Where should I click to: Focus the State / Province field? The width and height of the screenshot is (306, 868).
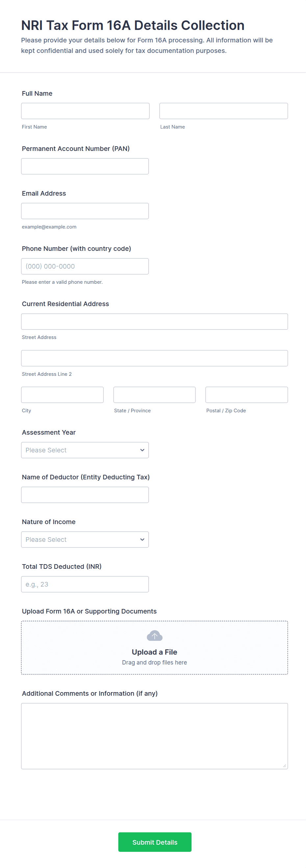(154, 395)
